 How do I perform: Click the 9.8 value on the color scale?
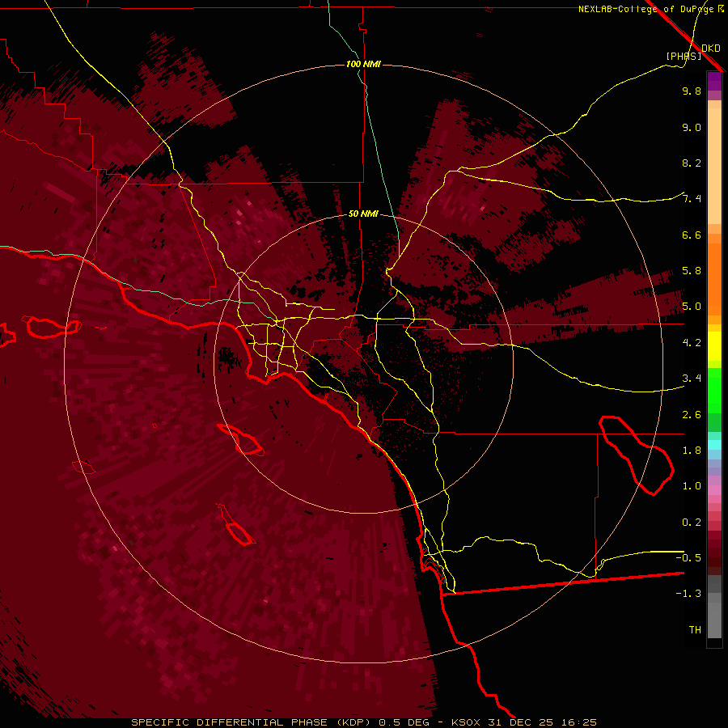click(692, 91)
